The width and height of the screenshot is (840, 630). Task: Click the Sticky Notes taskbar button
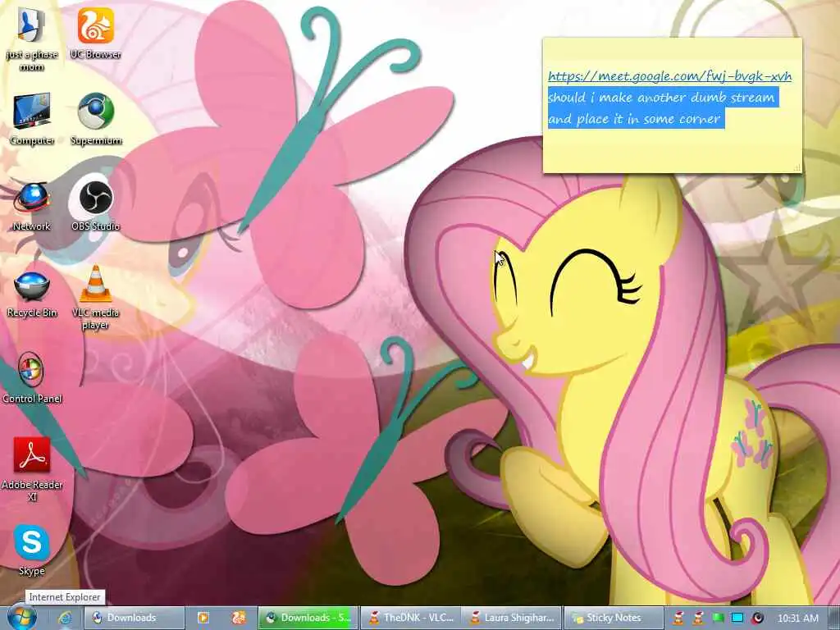coord(614,618)
